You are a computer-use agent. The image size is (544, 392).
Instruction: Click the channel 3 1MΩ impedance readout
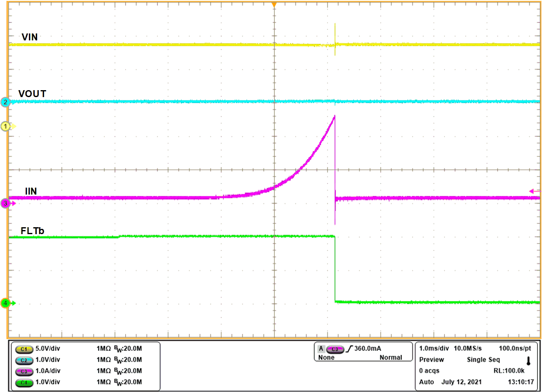[104, 371]
